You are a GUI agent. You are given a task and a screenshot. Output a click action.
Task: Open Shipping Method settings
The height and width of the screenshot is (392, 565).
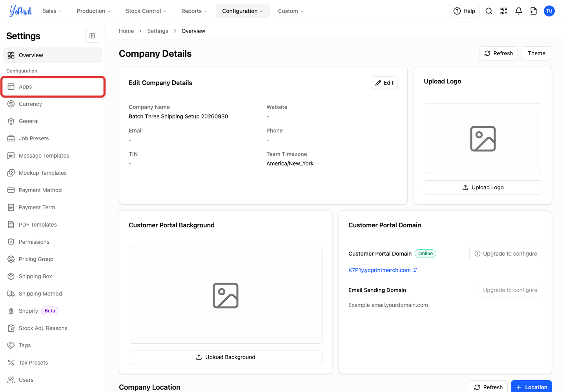[53, 294]
